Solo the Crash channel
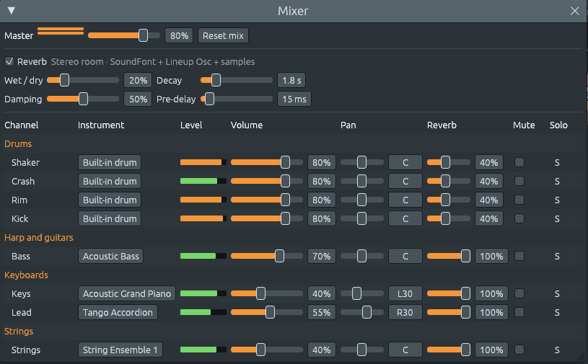This screenshot has height=364, width=588. pyautogui.click(x=557, y=181)
